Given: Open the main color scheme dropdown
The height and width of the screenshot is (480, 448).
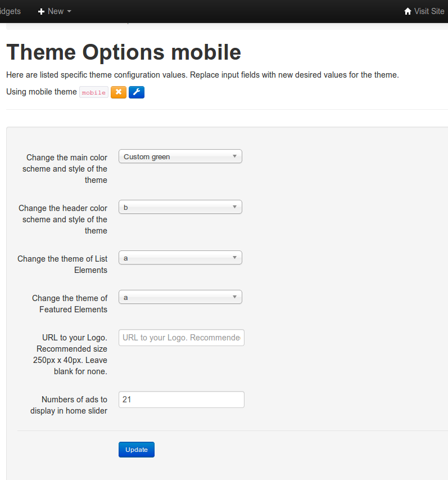Looking at the screenshot, I should tap(180, 156).
